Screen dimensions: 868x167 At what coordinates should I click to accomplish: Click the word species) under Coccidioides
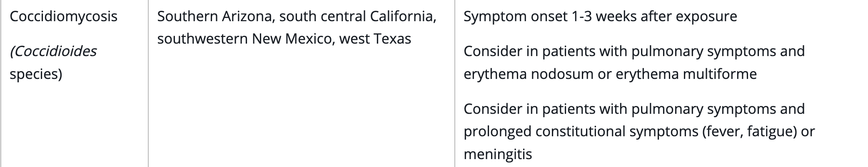tap(36, 74)
